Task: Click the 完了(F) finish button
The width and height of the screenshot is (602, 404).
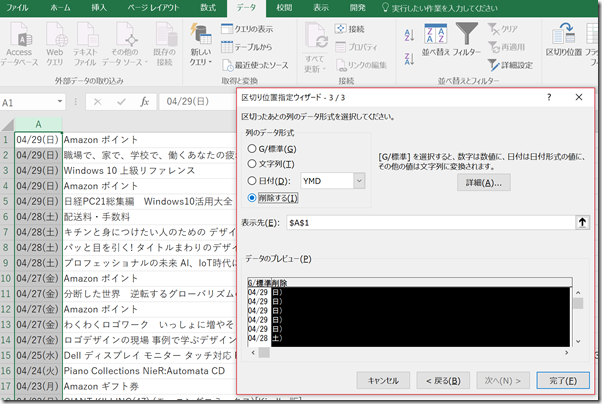Action: (563, 381)
